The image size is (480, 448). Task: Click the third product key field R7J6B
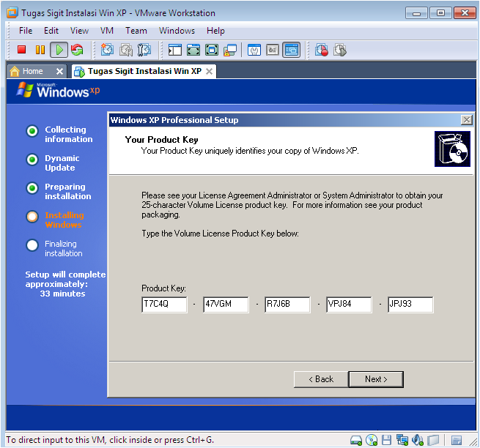point(287,305)
